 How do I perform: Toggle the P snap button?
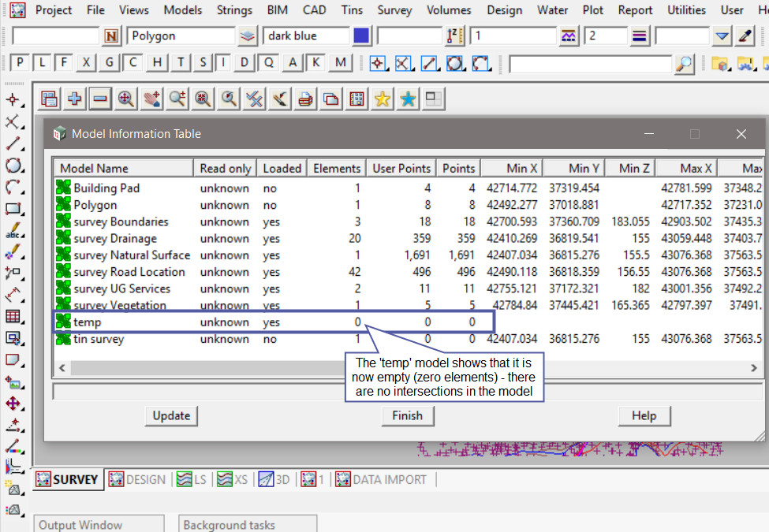pyautogui.click(x=20, y=63)
